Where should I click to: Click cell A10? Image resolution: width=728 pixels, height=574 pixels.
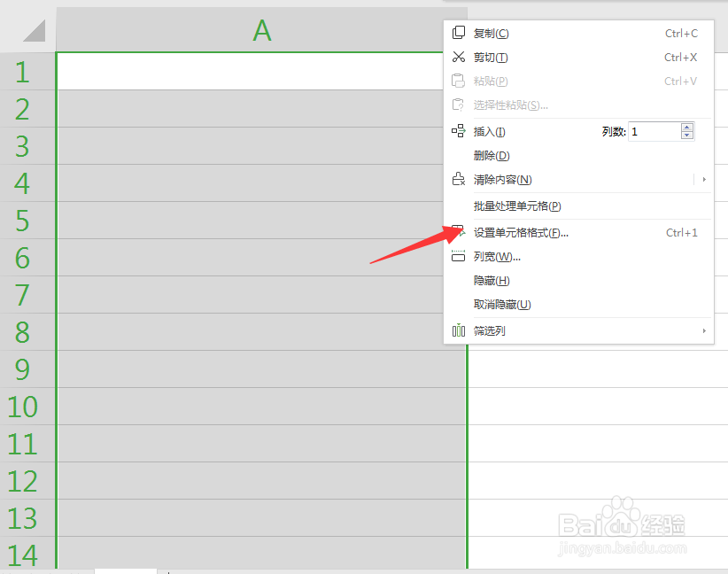coord(261,407)
